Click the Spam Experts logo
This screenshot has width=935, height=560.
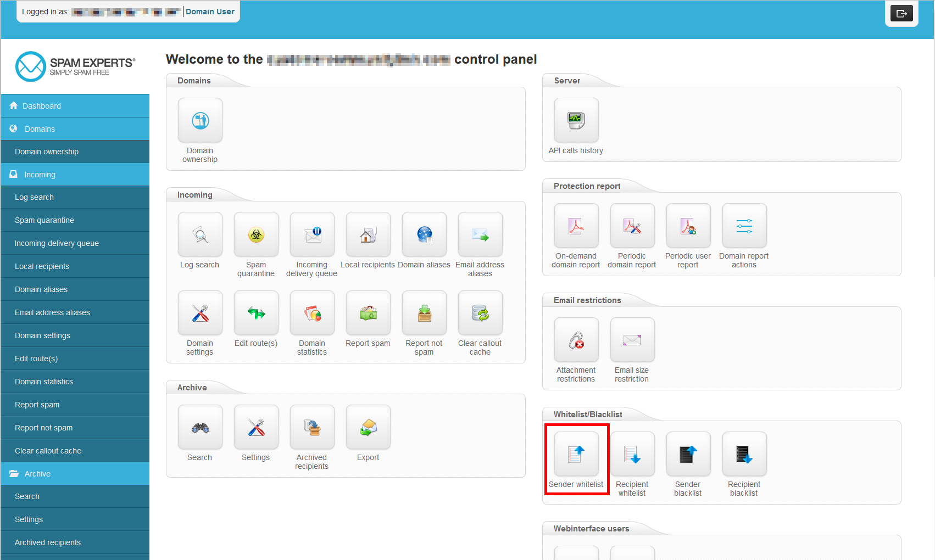pyautogui.click(x=75, y=66)
